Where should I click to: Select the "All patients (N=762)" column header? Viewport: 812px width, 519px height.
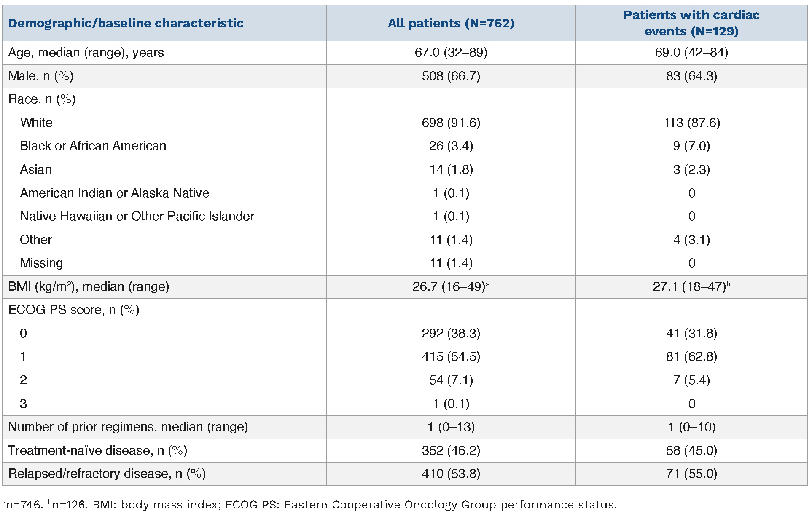(x=451, y=23)
